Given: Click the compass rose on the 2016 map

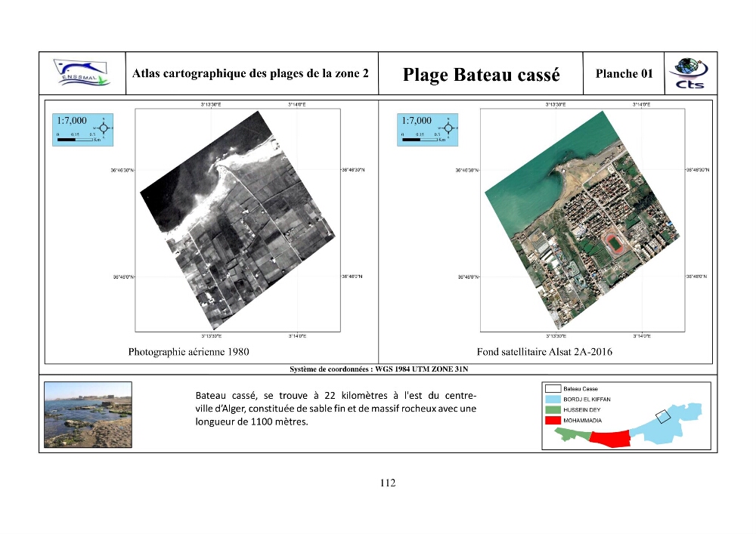Looking at the screenshot, I should click(448, 128).
